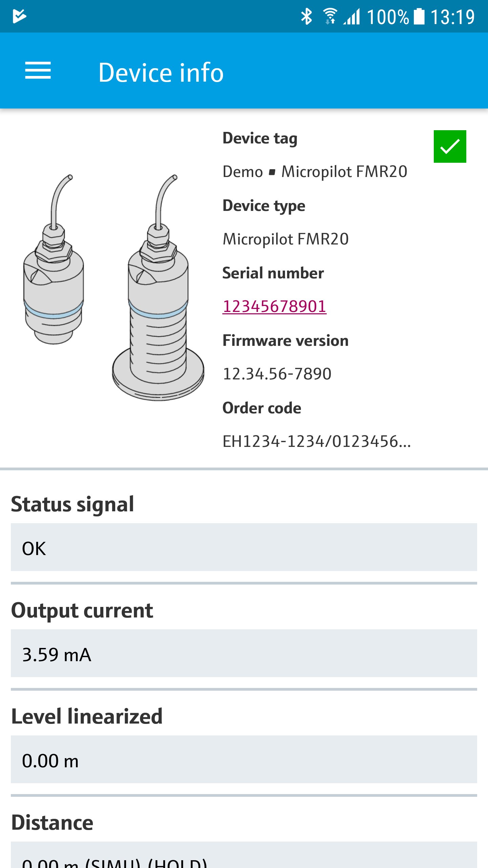
Task: Tap the battery indicator icon
Action: [x=419, y=16]
